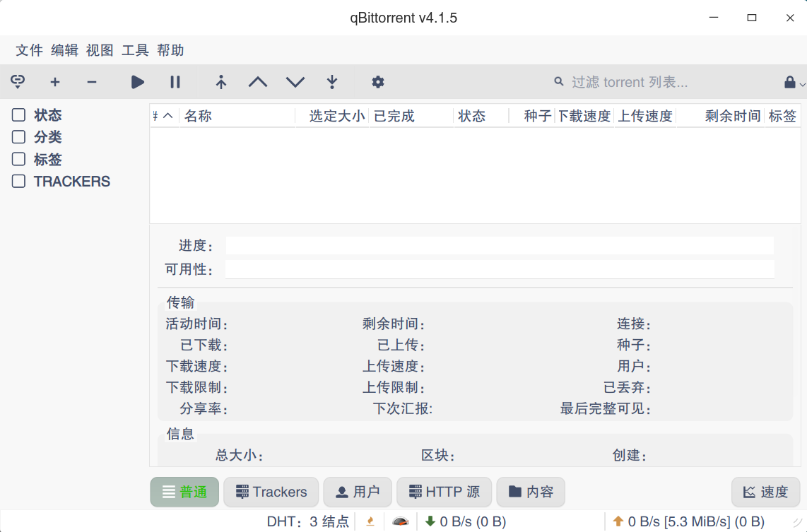807x532 pixels.
Task: Click the 进度 progress bar
Action: point(500,245)
